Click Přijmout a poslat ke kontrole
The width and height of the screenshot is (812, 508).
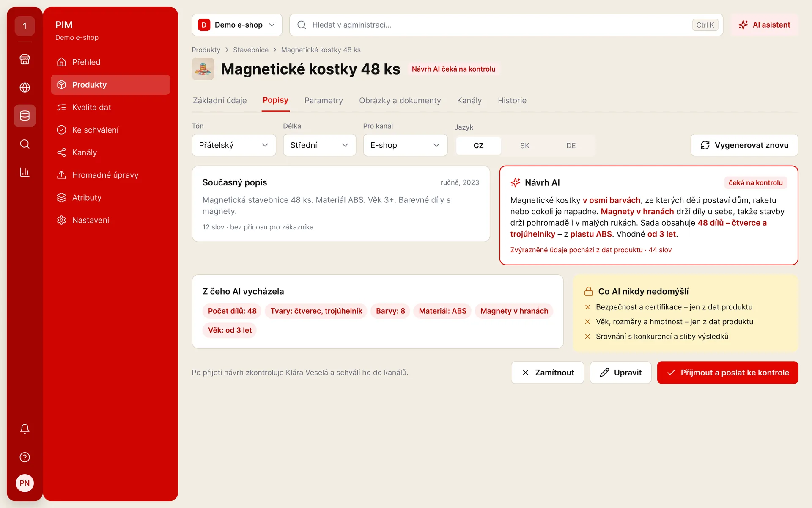[x=727, y=373]
